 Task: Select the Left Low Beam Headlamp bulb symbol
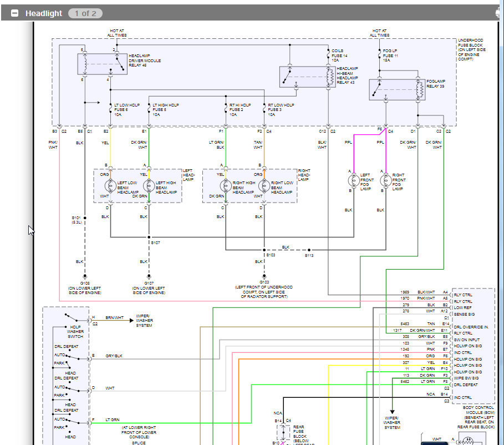[x=110, y=186]
